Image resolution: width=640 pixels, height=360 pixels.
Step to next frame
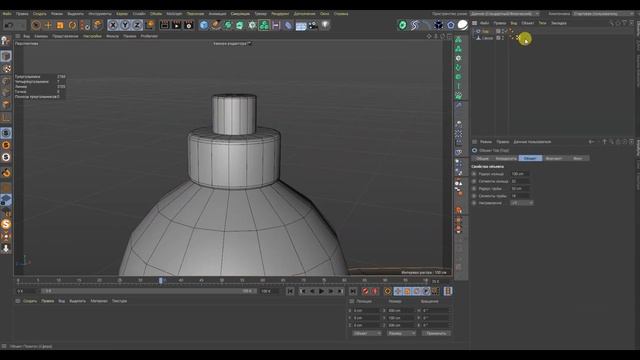click(331, 291)
